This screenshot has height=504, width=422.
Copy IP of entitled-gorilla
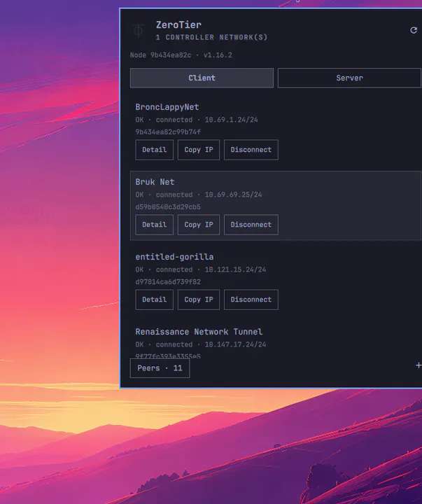[199, 300]
